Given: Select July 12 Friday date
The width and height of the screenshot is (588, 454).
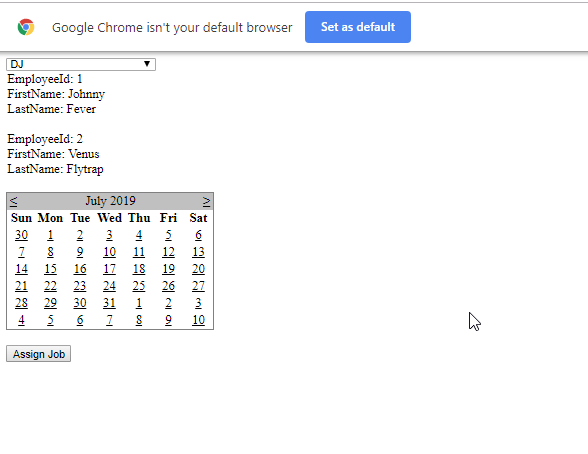Looking at the screenshot, I should [x=168, y=252].
